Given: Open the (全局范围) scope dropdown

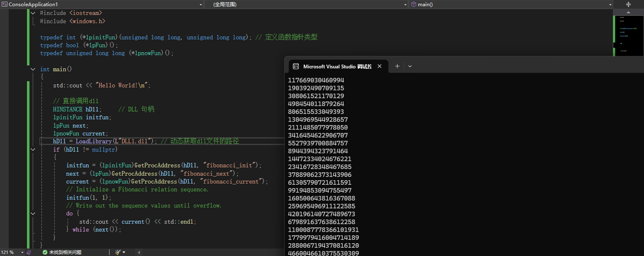Looking at the screenshot, I should click(405, 4).
